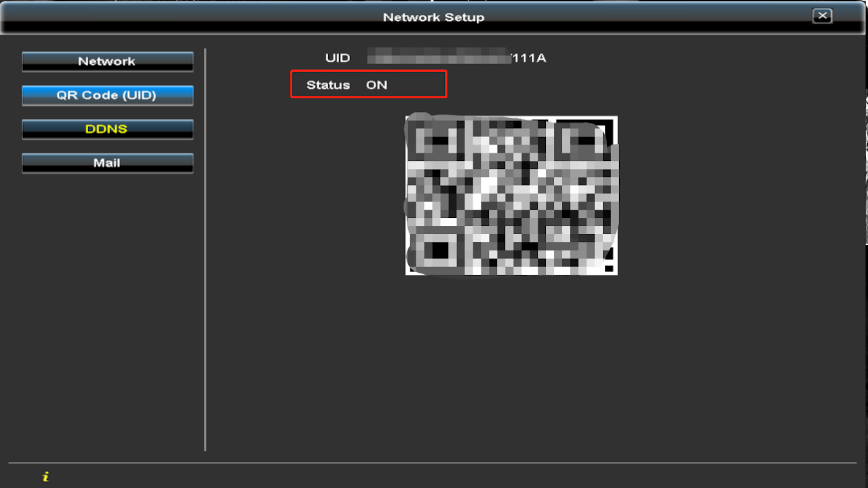Open the Network settings page
Screen dimensions: 868x488
[x=107, y=62]
